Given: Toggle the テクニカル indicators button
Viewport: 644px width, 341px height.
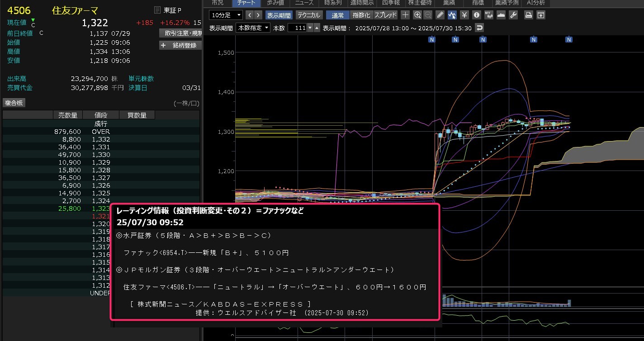Looking at the screenshot, I should (309, 15).
